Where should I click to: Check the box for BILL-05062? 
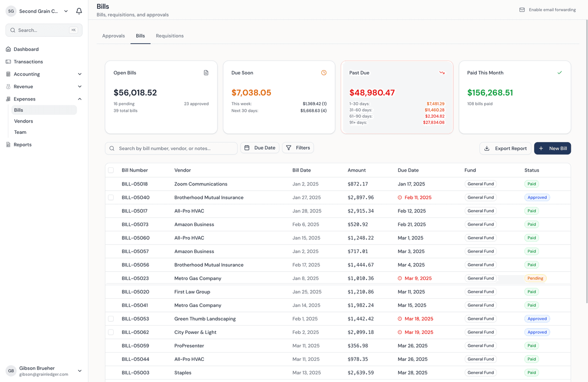tap(111, 332)
